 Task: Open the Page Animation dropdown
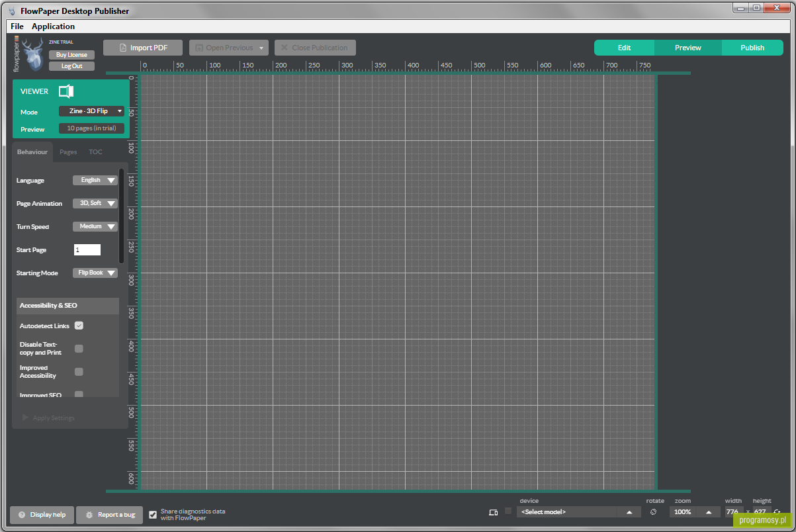95,203
